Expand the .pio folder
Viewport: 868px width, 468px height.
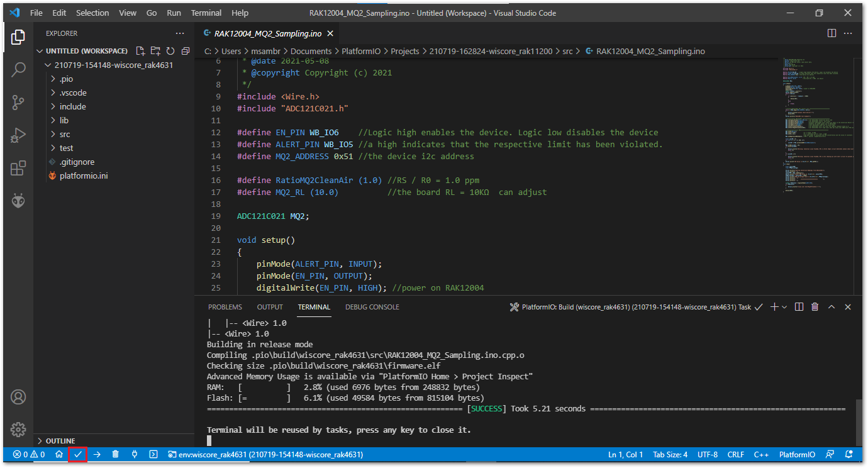(x=66, y=79)
